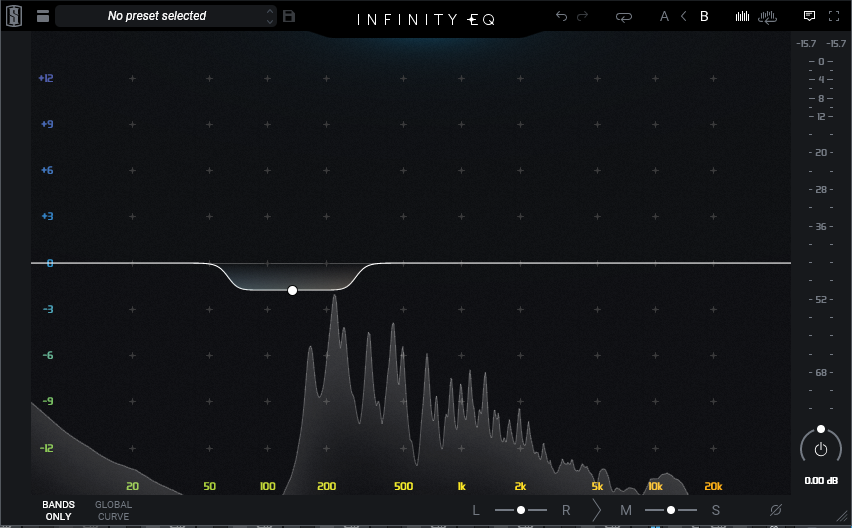Toggle the EQ power bypass button

point(820,450)
